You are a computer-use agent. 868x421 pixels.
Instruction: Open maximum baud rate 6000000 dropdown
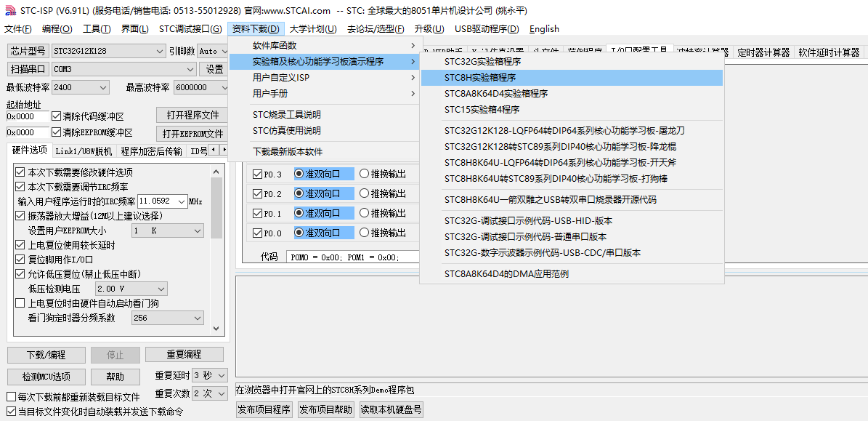pyautogui.click(x=201, y=87)
